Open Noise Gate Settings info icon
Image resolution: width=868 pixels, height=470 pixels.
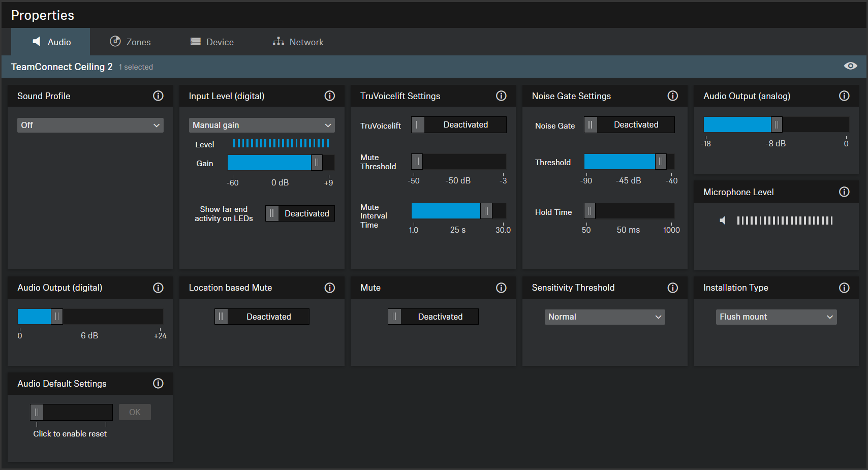click(672, 96)
